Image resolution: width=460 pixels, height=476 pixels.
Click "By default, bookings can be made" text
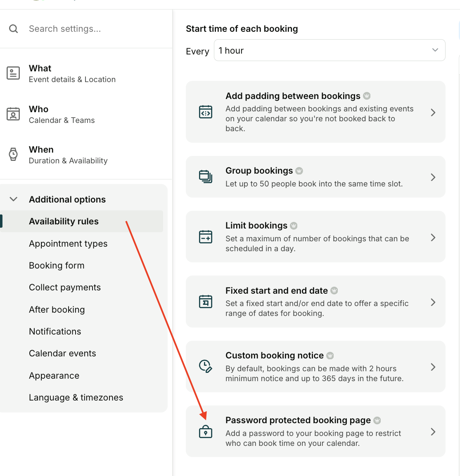point(315,373)
